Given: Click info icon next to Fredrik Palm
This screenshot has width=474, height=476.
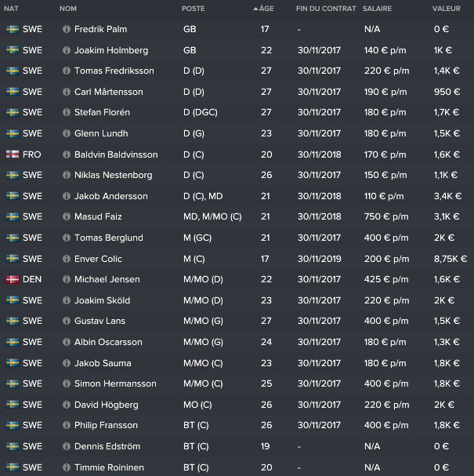Looking at the screenshot, I should point(66,29).
